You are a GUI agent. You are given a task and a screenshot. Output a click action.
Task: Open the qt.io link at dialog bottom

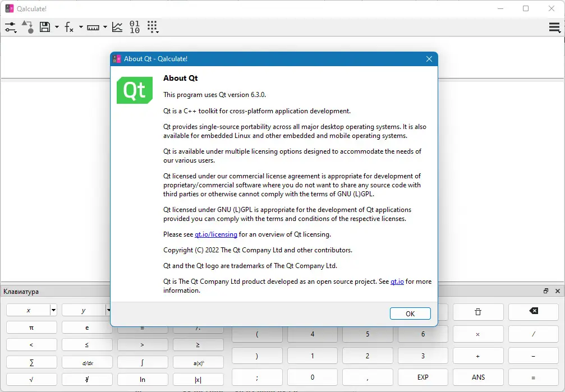(x=397, y=282)
